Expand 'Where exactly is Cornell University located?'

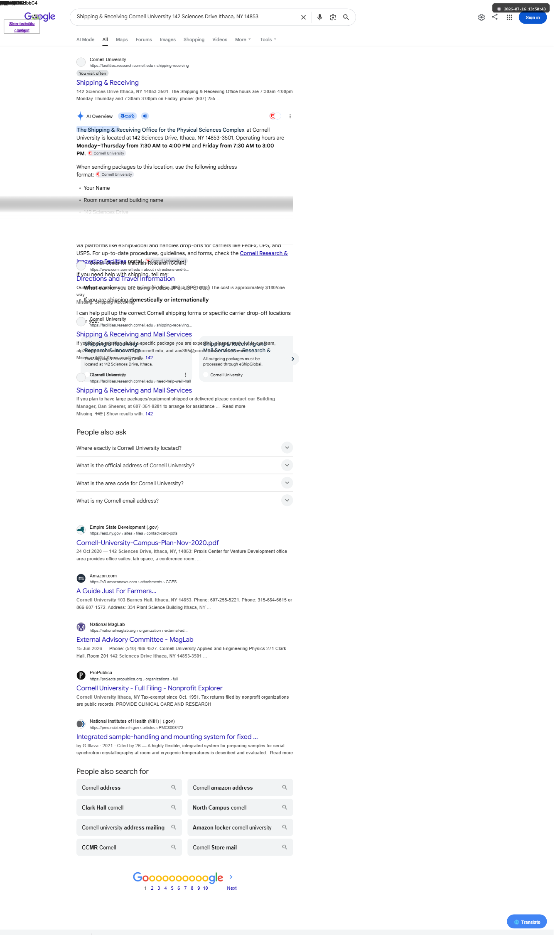185,448
